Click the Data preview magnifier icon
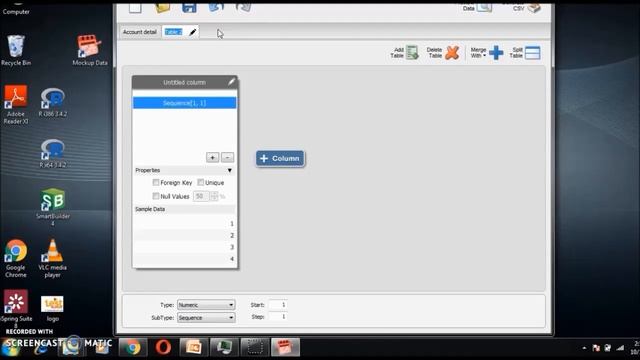 (x=484, y=7)
